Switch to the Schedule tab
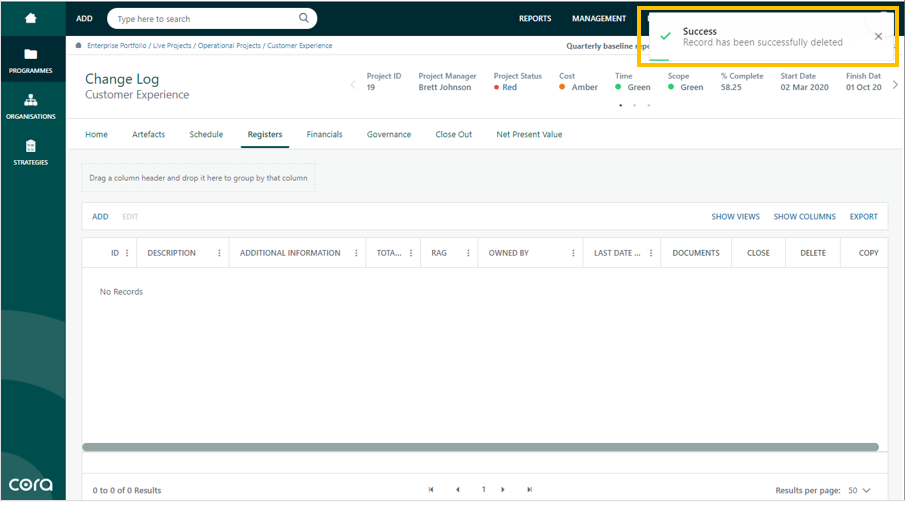905x505 pixels. tap(206, 134)
